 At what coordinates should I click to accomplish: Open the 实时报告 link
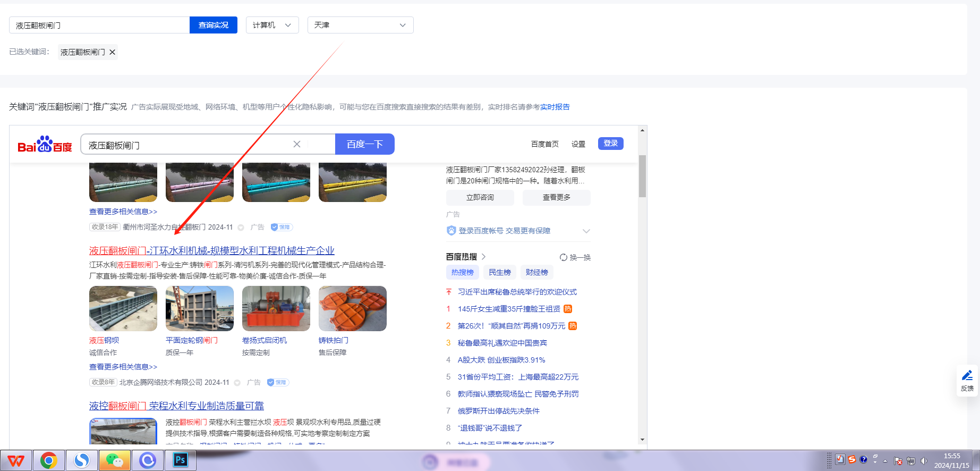pyautogui.click(x=555, y=107)
